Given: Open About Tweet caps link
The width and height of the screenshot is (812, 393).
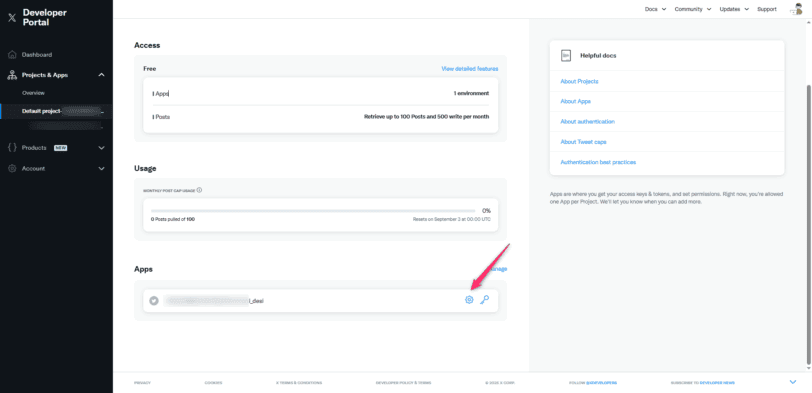Looking at the screenshot, I should point(583,142).
